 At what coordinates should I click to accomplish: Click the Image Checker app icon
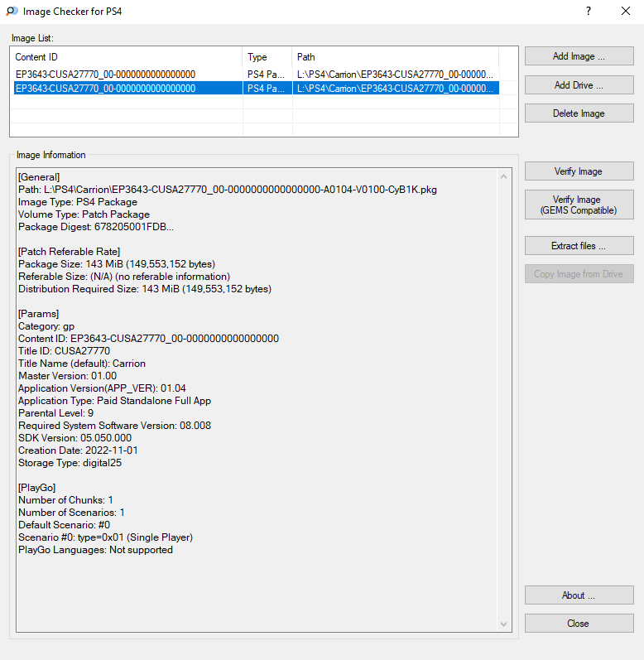(12, 12)
